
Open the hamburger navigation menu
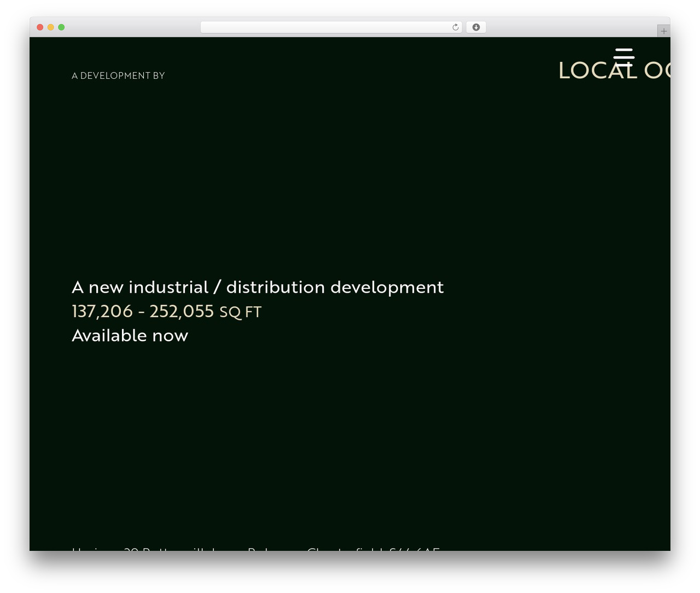tap(624, 57)
